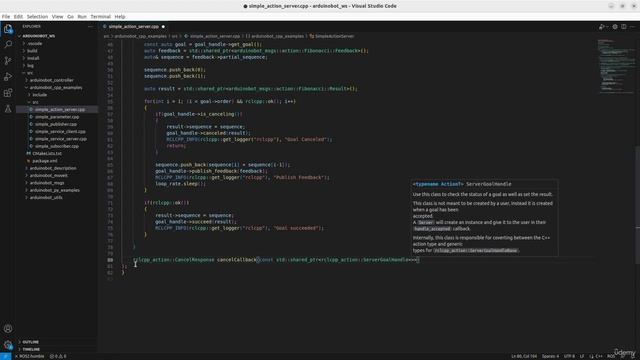Open the Run and Debug view
Viewport: 640px width, 360px height.
click(x=8, y=77)
